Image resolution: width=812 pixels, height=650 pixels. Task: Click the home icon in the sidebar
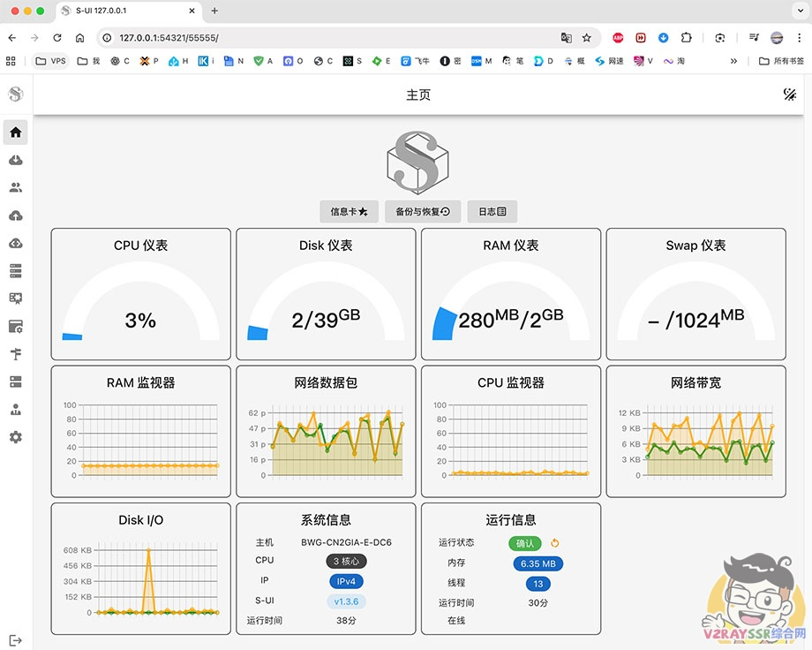15,132
